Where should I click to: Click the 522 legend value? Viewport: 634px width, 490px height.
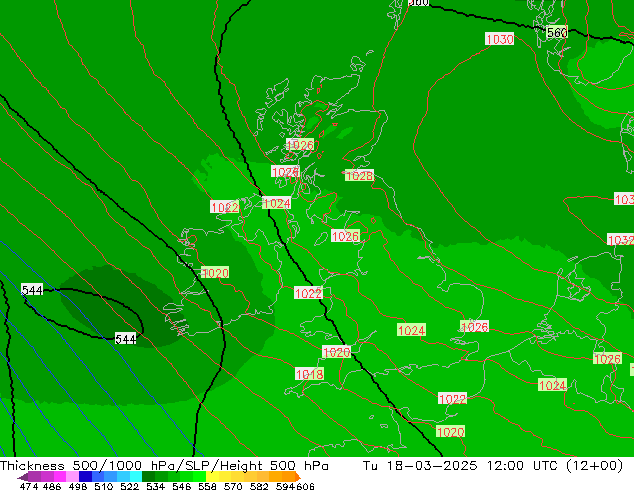[129, 486]
